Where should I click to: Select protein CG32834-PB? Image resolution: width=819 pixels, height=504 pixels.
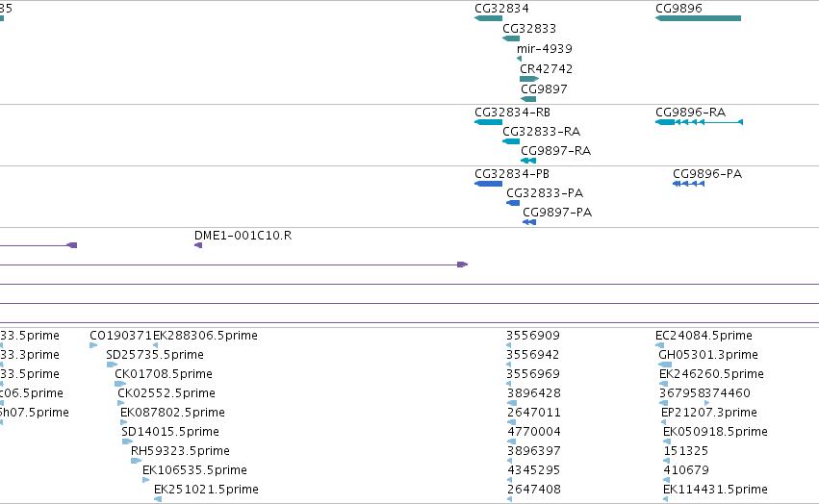coord(512,174)
